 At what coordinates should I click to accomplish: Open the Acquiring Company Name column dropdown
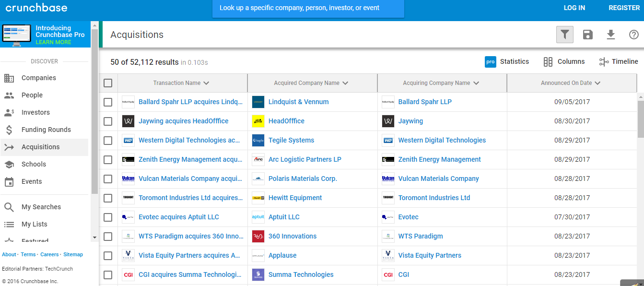pos(476,83)
